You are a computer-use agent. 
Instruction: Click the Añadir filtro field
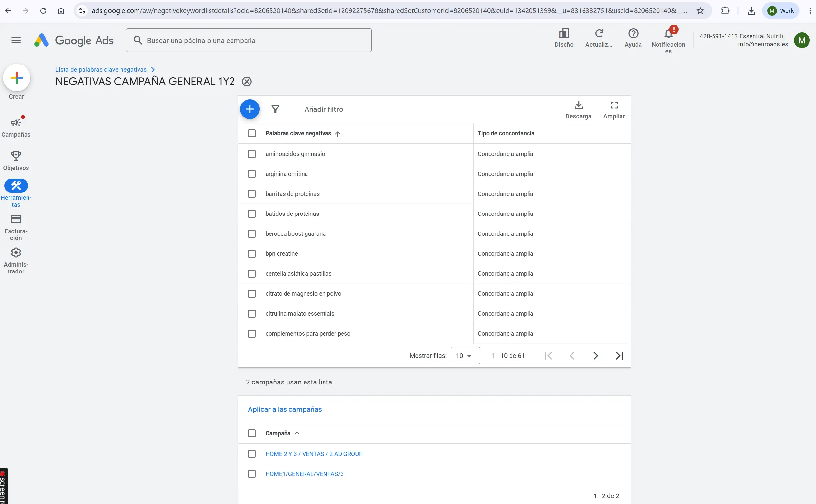pyautogui.click(x=324, y=109)
